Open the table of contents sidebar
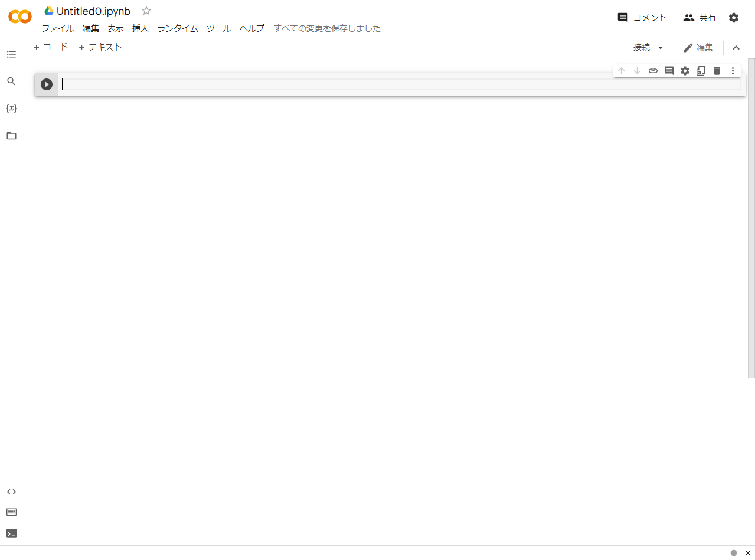 [11, 54]
